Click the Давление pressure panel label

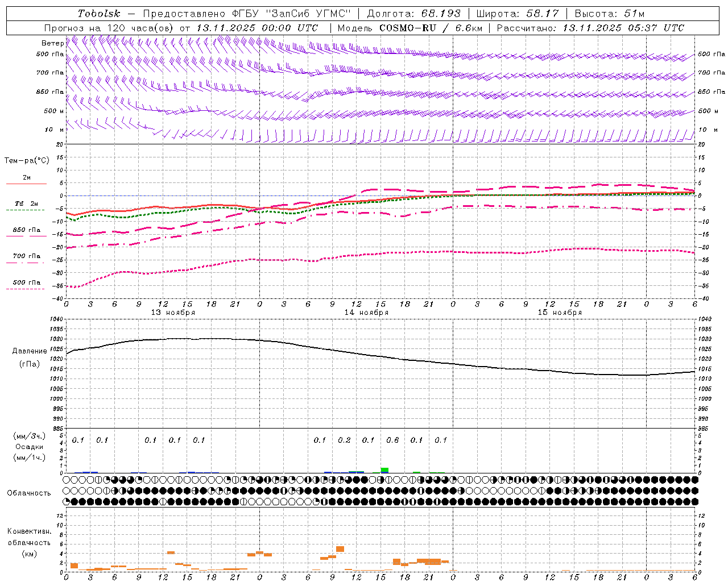[30, 351]
